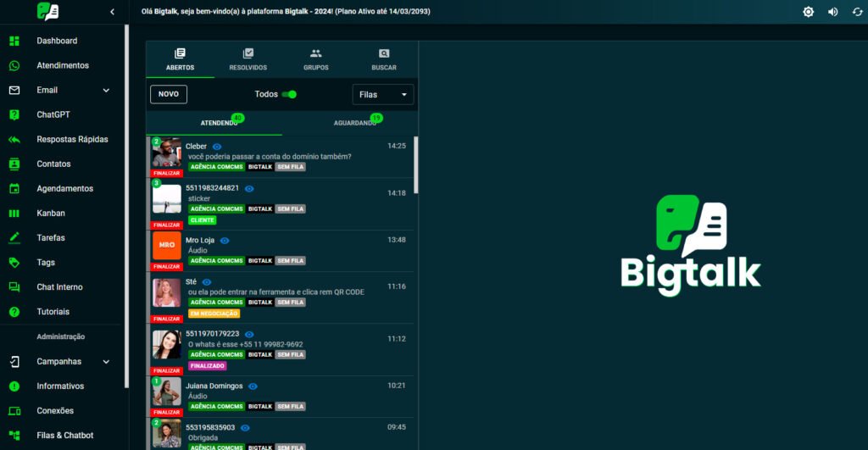Toggle the eye icon next to Cleber
The image size is (868, 450).
coord(217,147)
